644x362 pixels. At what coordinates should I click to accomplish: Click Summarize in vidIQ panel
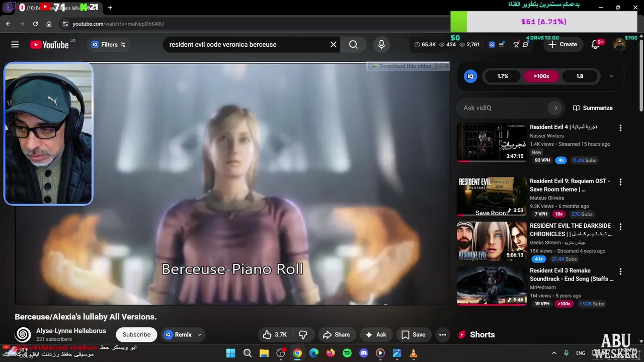pos(593,108)
